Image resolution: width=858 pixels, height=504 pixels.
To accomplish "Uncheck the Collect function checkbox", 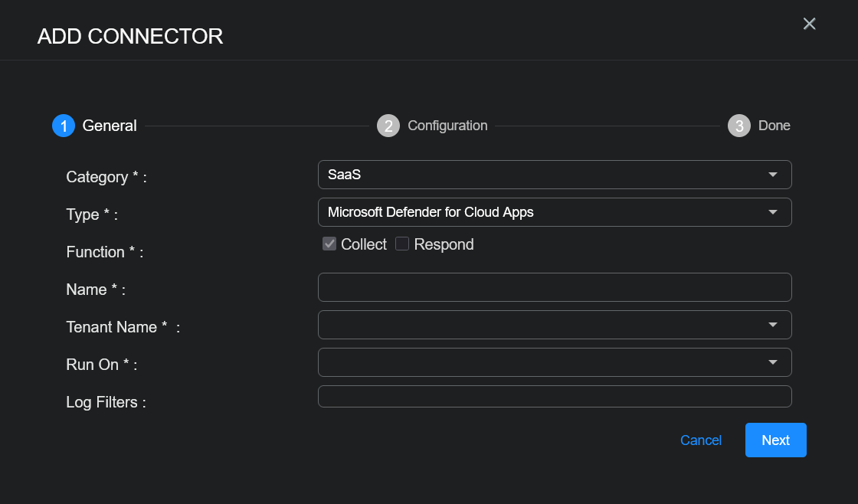I will [x=329, y=244].
